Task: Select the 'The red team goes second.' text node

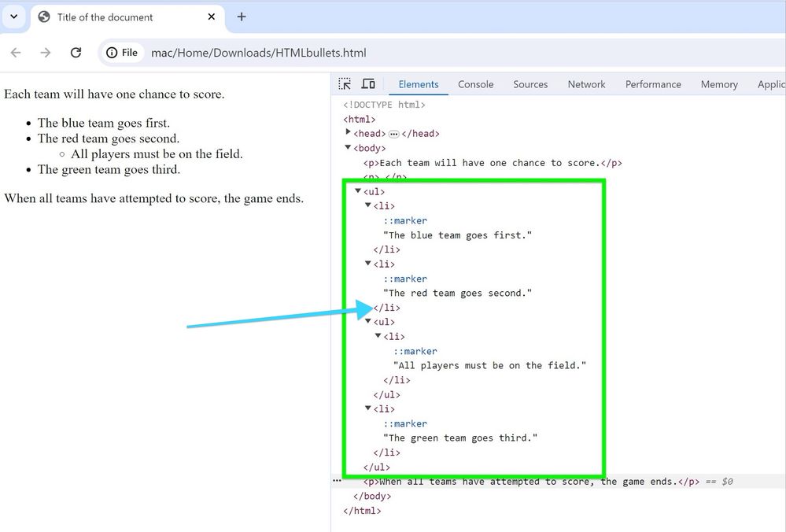Action: click(457, 293)
